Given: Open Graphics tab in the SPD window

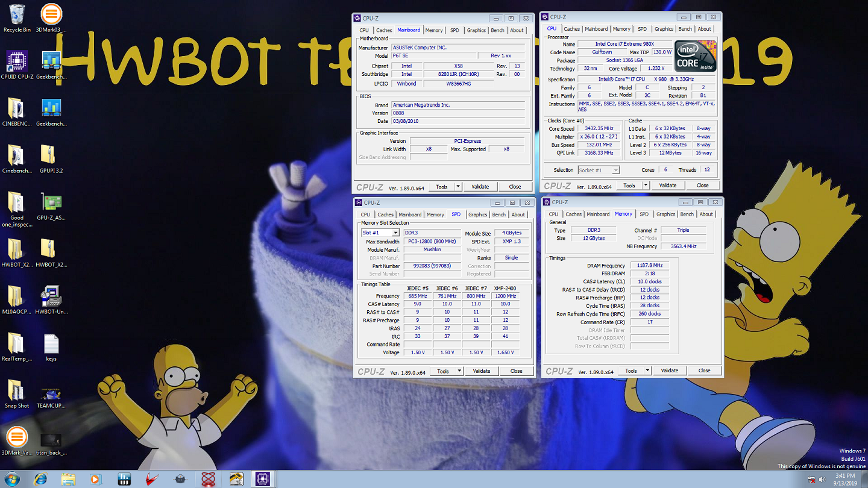Looking at the screenshot, I should tap(477, 214).
